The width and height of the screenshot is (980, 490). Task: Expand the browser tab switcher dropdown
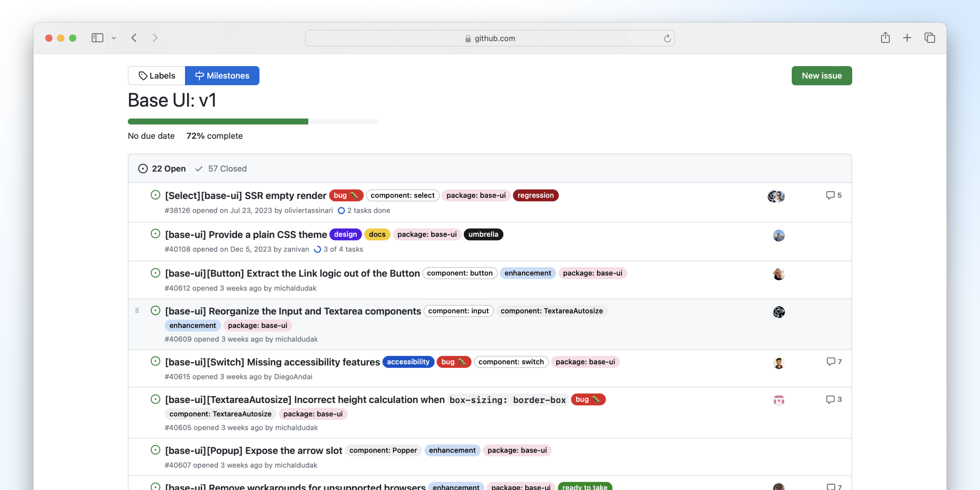(x=113, y=38)
